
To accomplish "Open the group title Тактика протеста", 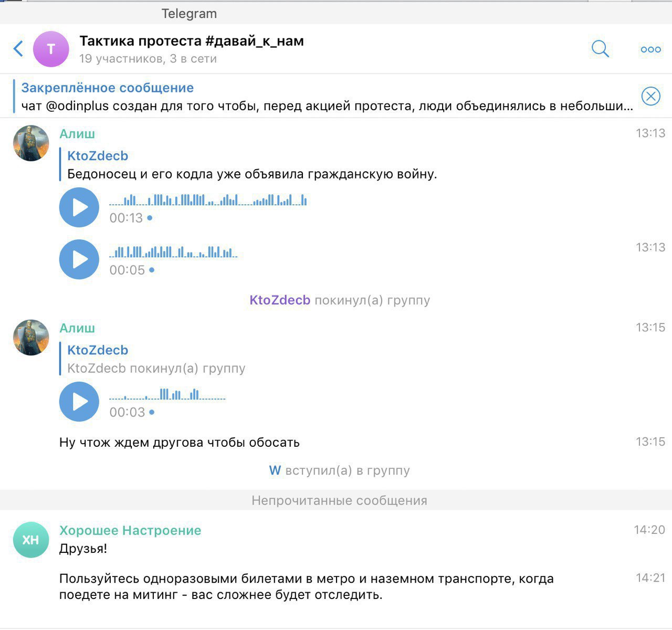I will (x=192, y=41).
